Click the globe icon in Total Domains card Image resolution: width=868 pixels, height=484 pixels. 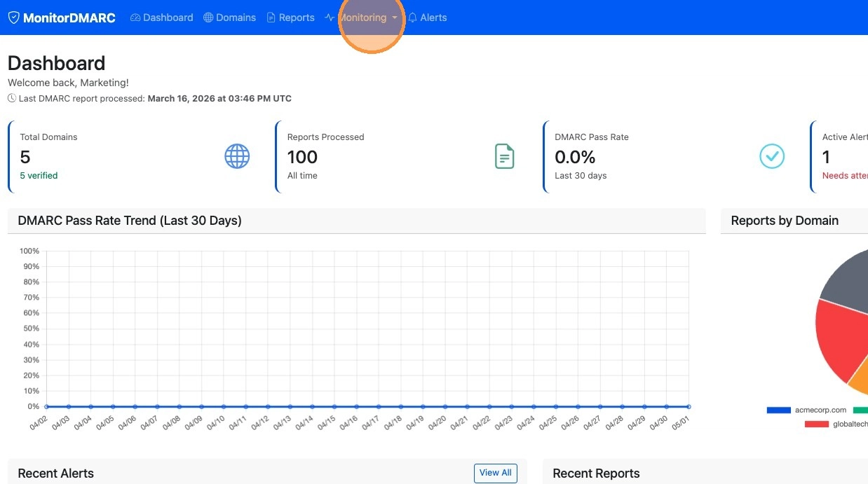237,156
